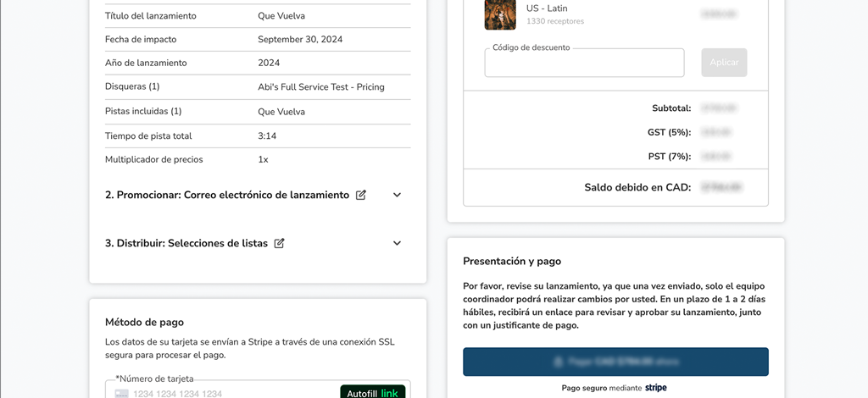Click the Abi's Full Service Test label value
This screenshot has width=868, height=398.
pyautogui.click(x=320, y=86)
